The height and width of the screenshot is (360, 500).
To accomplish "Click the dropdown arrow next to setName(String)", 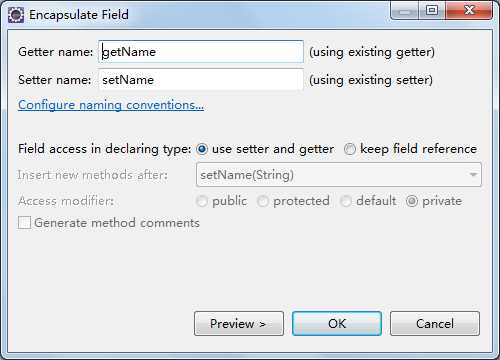I will pos(473,175).
